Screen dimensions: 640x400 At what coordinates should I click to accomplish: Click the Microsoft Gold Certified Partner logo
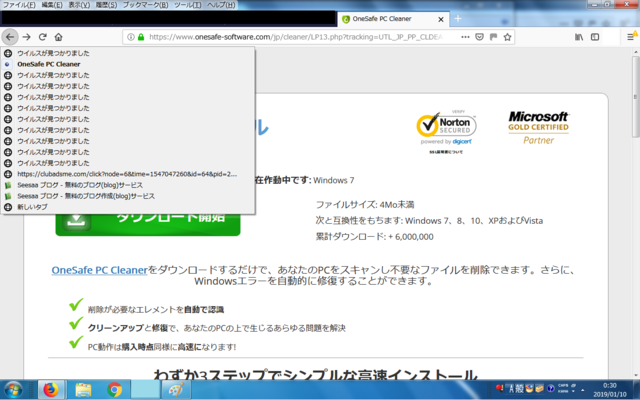(x=538, y=128)
